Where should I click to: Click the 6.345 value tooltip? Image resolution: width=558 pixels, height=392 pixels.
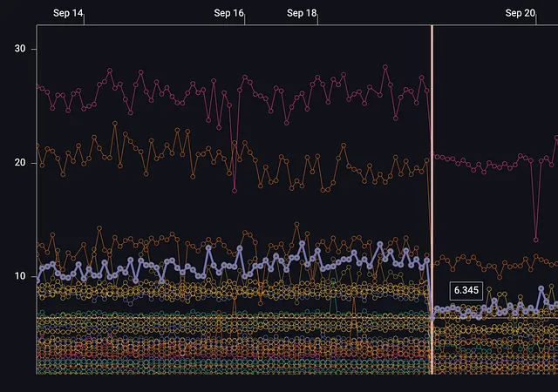[466, 290]
